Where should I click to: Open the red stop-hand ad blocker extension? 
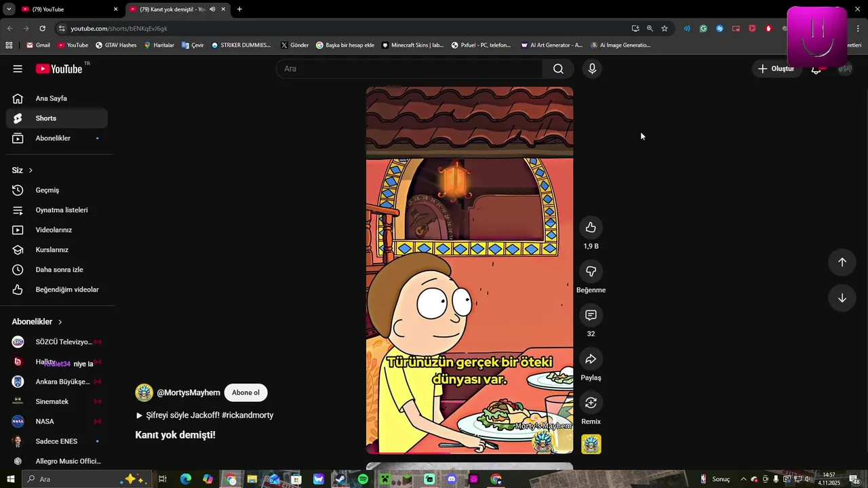tap(768, 28)
